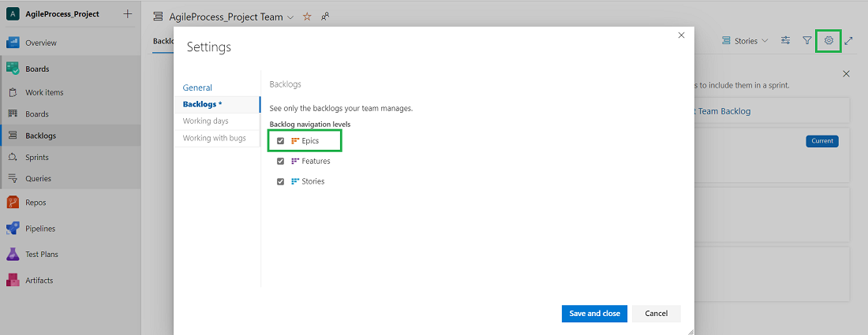Viewport: 868px width, 335px height.
Task: Select the Working days tab
Action: 205,121
